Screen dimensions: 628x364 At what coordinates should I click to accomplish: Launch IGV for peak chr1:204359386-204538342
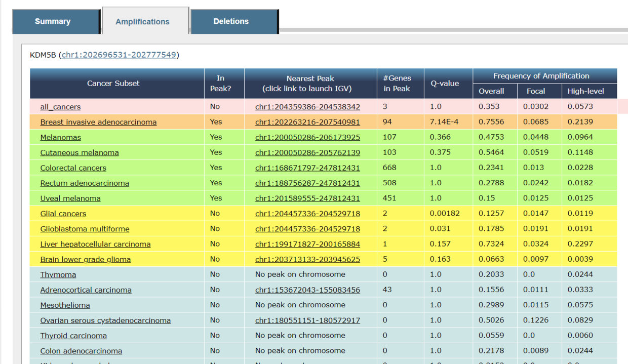(307, 107)
